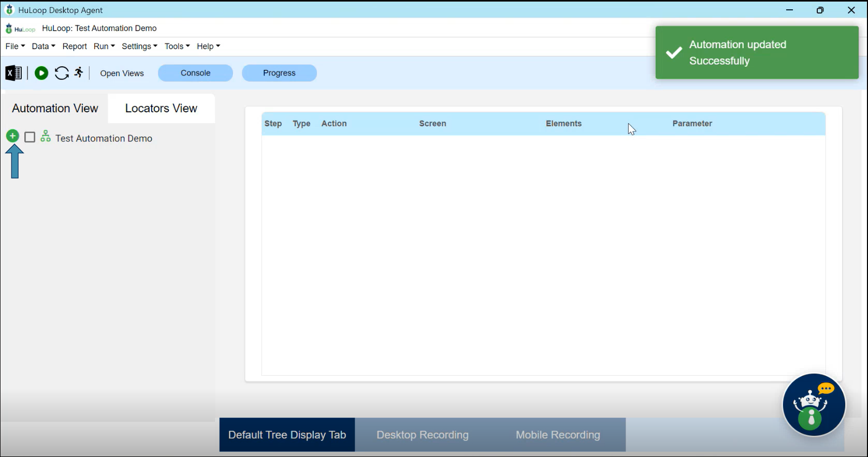The height and width of the screenshot is (457, 868).
Task: Open the Report menu item
Action: (x=75, y=47)
